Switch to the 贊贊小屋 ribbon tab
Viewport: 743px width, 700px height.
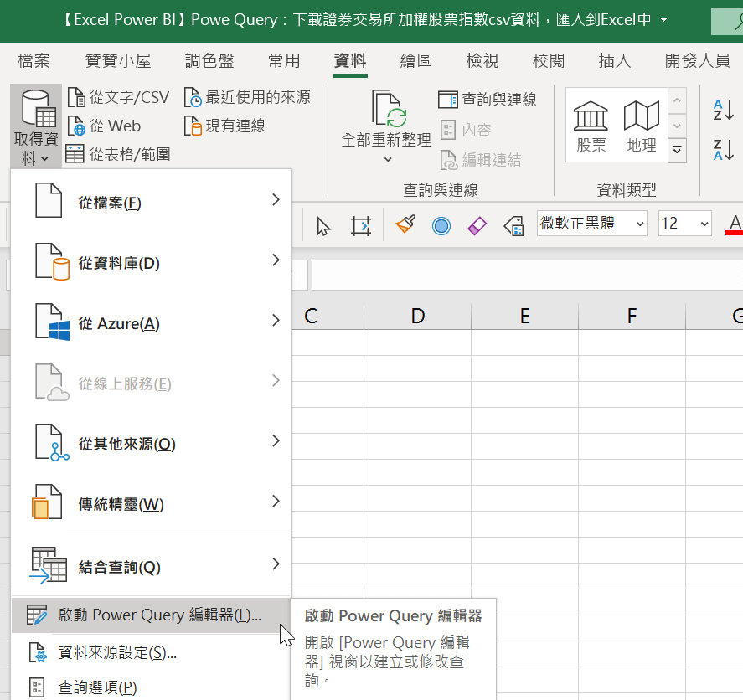(118, 60)
